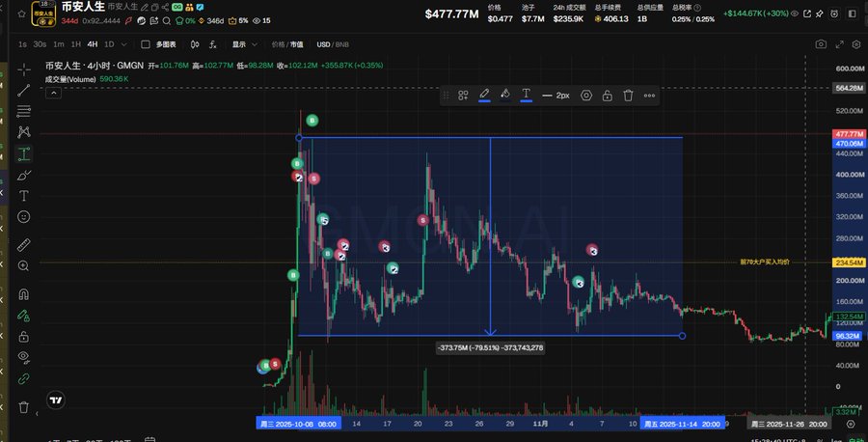Copy the token name with copy icon
Viewport: 868px width, 442px height.
coord(155,7)
